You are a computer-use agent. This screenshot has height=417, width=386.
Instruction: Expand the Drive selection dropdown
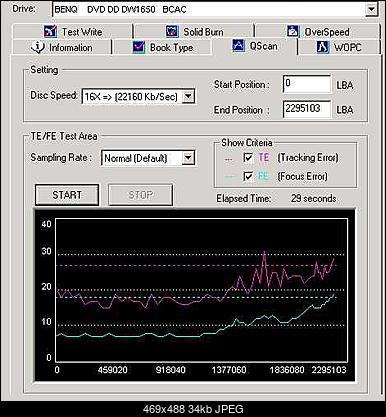pos(371,9)
